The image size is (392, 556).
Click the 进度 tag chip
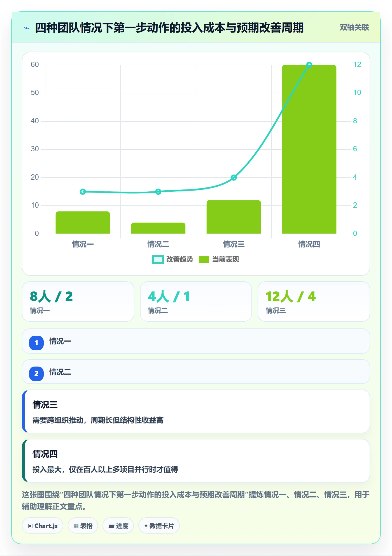(x=118, y=526)
